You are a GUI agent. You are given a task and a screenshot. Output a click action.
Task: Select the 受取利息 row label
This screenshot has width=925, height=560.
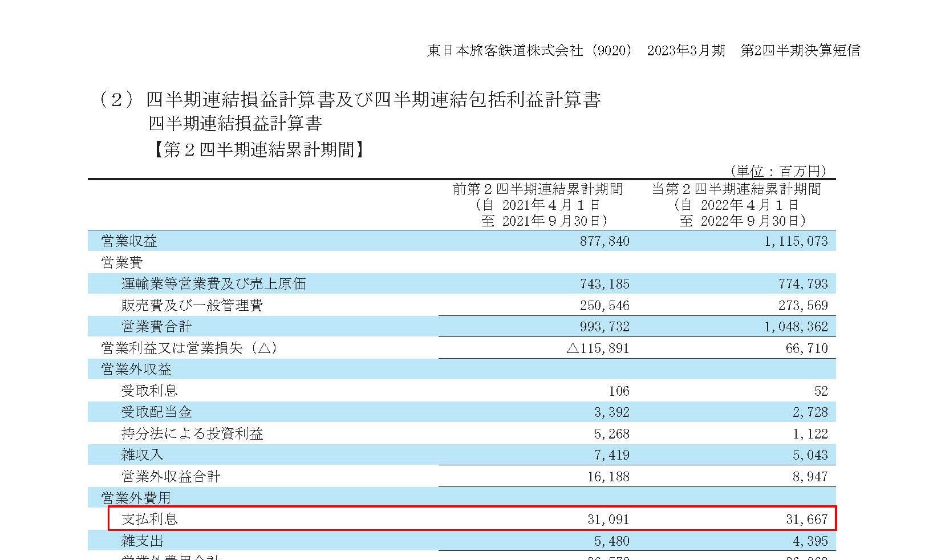tap(149, 391)
